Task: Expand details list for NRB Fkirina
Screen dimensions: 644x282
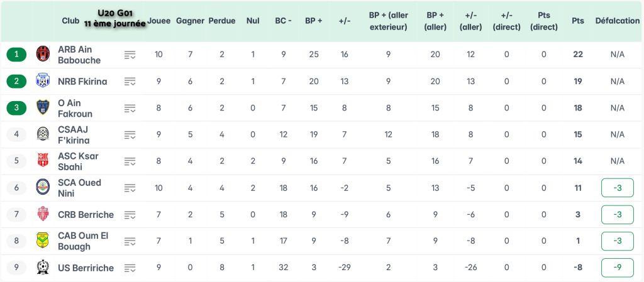Action: [x=130, y=81]
